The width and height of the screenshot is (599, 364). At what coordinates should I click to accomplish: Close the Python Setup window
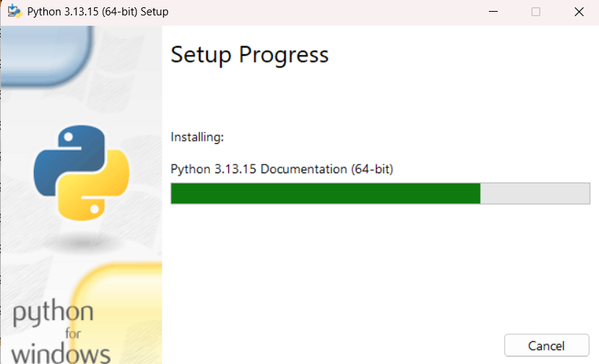tap(578, 12)
